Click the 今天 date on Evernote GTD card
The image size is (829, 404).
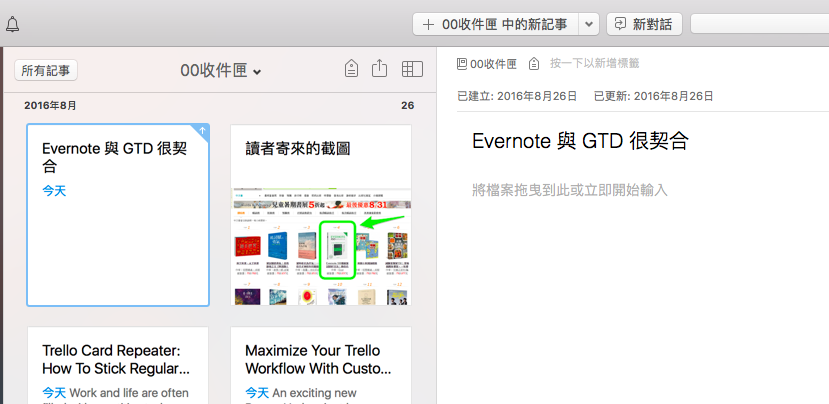pos(54,191)
